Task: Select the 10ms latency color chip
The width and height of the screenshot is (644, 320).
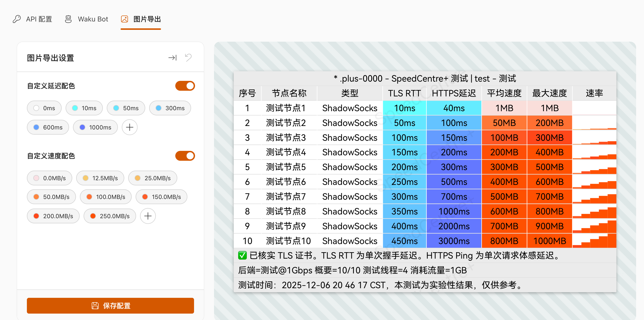Action: (x=84, y=108)
